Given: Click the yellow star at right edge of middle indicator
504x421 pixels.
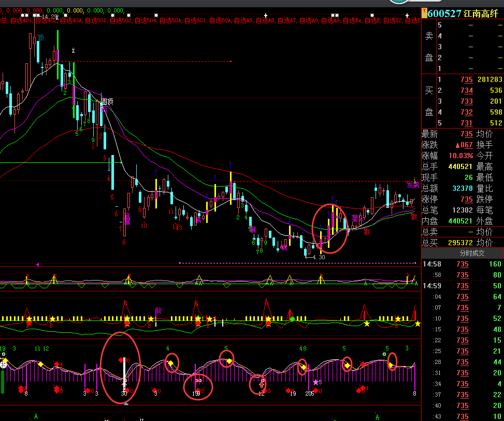Looking at the screenshot, I should click(417, 324).
